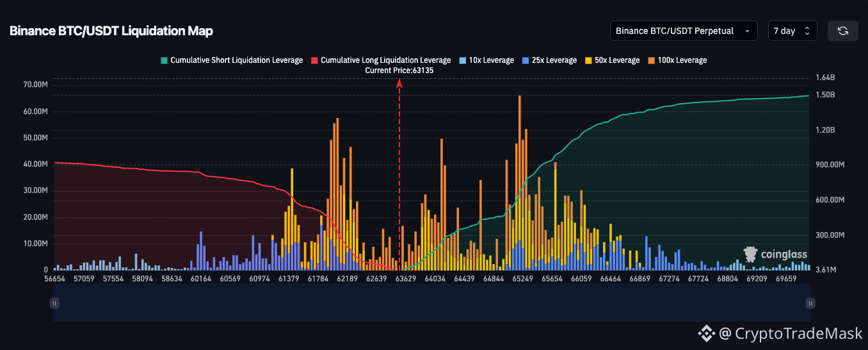Click the 63629 x-axis price label
Viewport: 868px width, 350px height.
(405, 279)
